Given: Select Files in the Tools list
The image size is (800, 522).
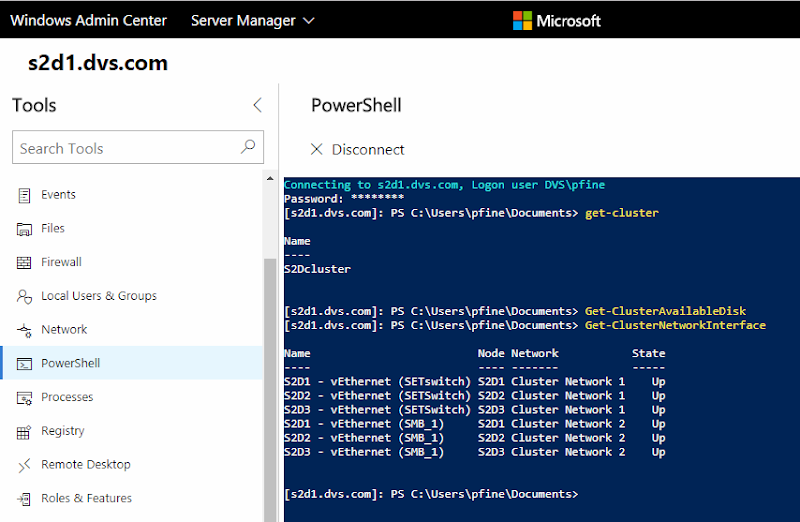Looking at the screenshot, I should [53, 228].
